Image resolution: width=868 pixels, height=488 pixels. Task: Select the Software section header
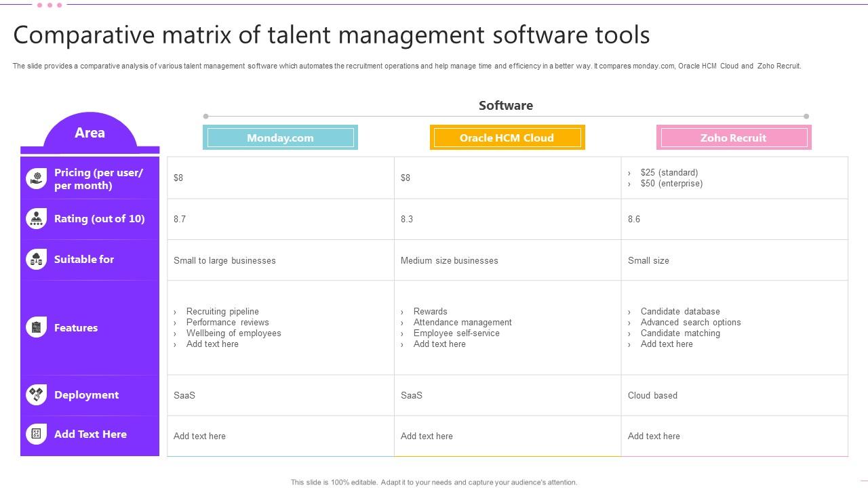(505, 105)
